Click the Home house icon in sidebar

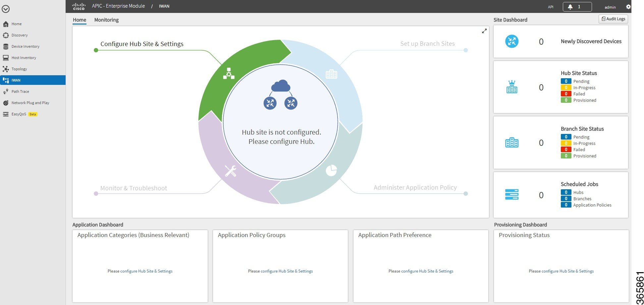6,24
